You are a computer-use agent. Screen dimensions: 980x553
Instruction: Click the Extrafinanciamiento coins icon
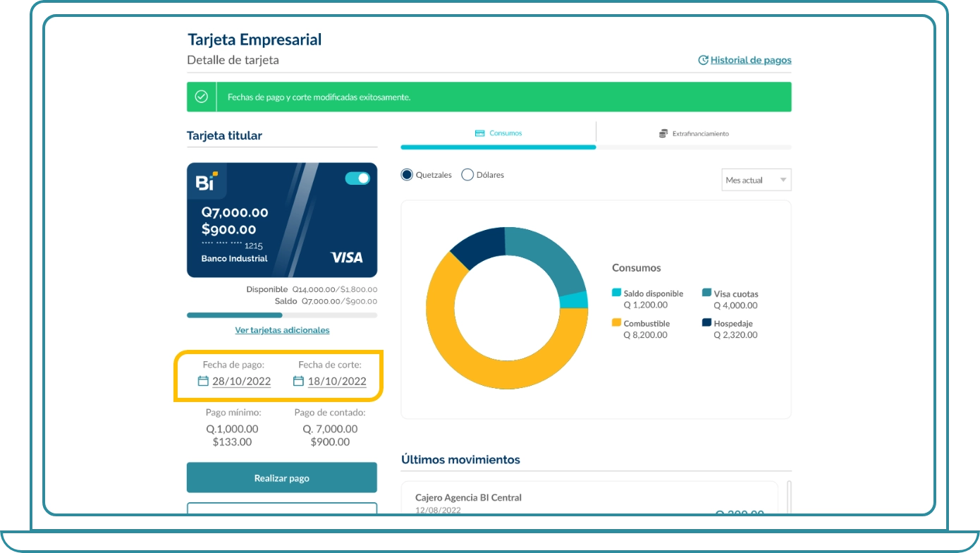(x=663, y=133)
